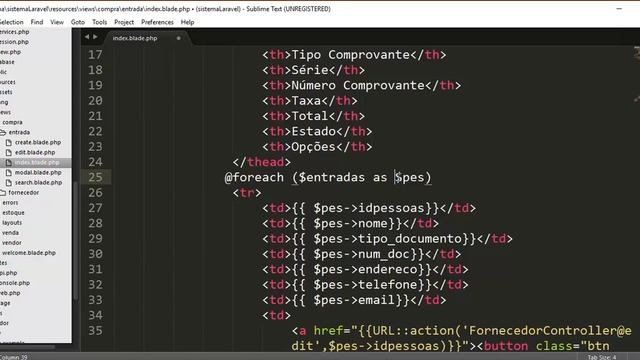Click 'FornecedorController@e' string in line 35
The height and width of the screenshot is (360, 640).
[550, 331]
